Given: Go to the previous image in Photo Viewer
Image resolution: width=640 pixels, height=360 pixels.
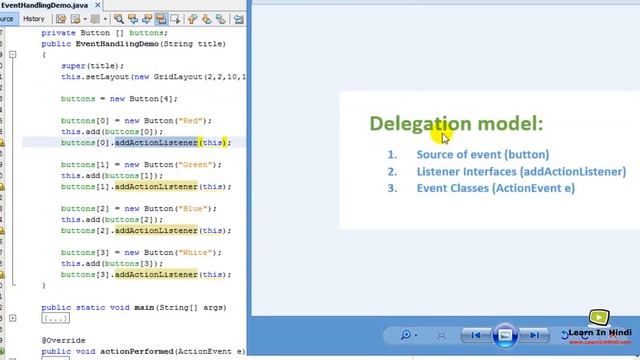Looking at the screenshot, I should point(476,336).
